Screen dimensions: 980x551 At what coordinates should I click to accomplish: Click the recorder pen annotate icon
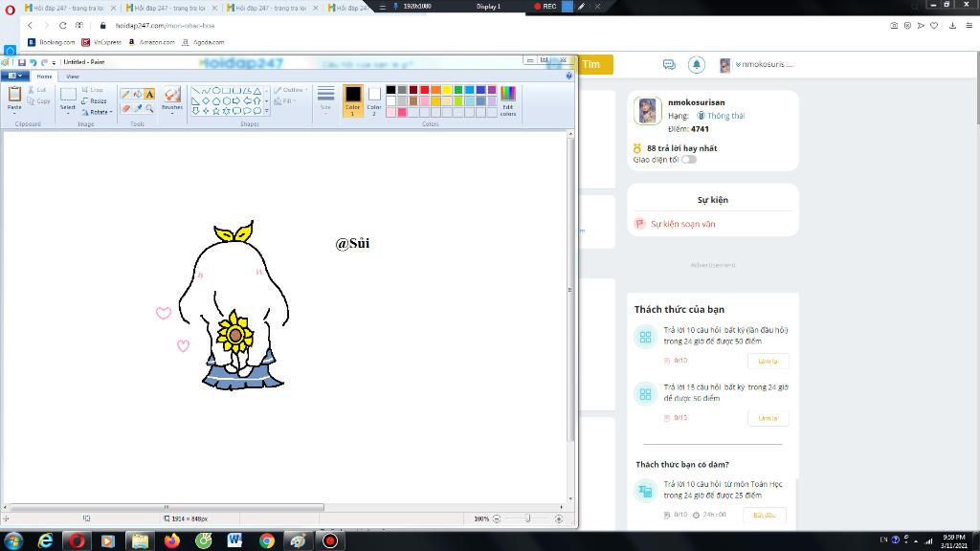(x=581, y=7)
